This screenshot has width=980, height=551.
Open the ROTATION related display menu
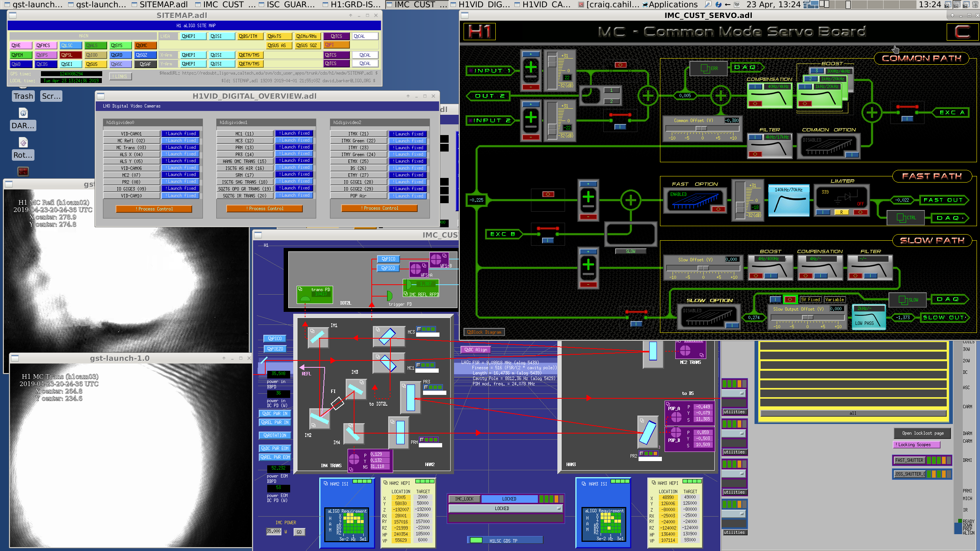[x=275, y=435]
